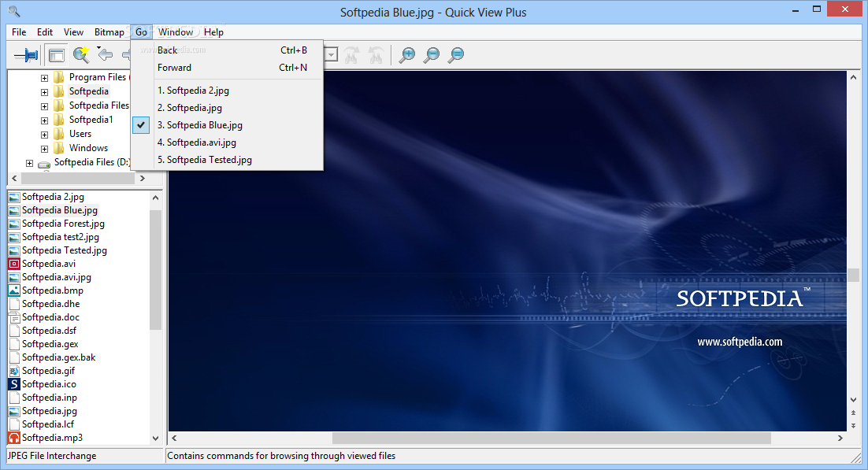Click the folder tree scroll right arrow
The height and width of the screenshot is (470, 868).
143,178
